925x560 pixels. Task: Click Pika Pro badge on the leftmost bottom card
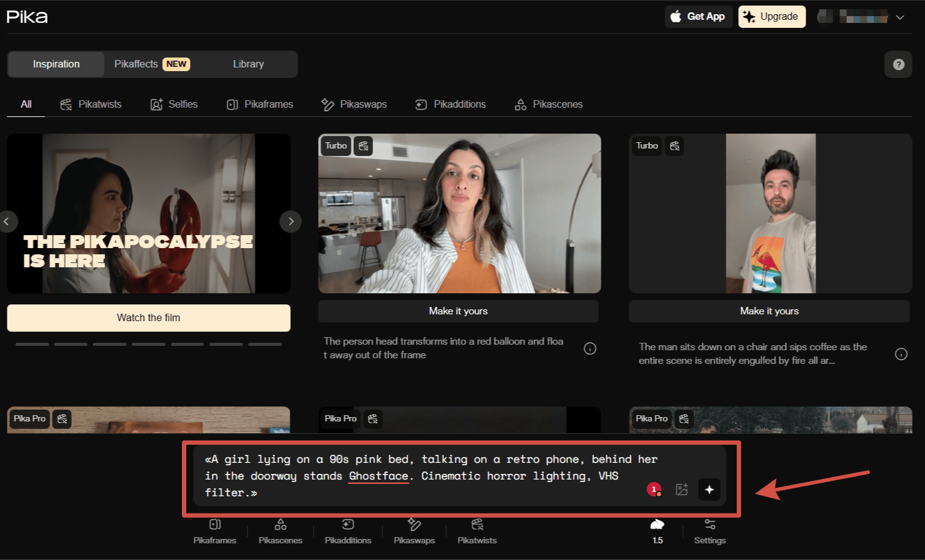coord(30,419)
